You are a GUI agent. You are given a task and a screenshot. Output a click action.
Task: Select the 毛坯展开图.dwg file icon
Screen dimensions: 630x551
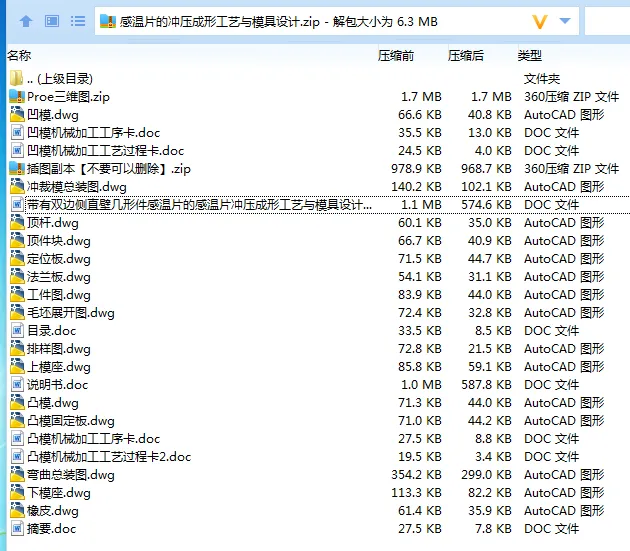pos(17,312)
